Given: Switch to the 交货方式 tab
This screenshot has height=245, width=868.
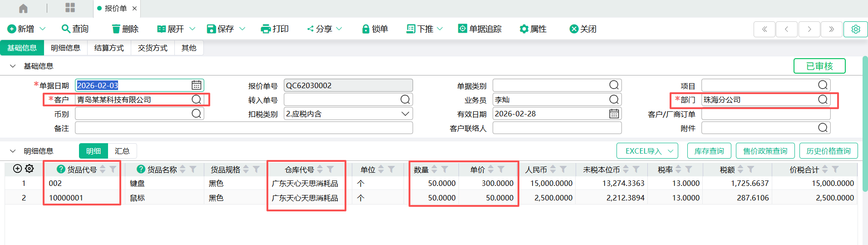Looking at the screenshot, I should point(153,48).
